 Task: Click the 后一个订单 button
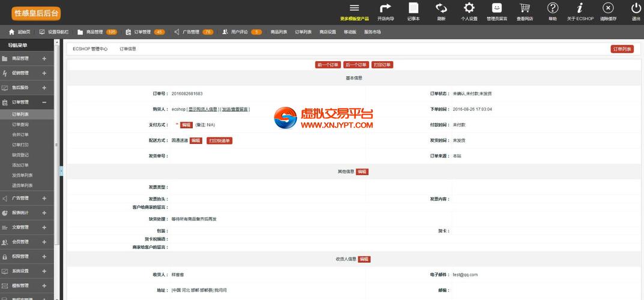pos(356,65)
